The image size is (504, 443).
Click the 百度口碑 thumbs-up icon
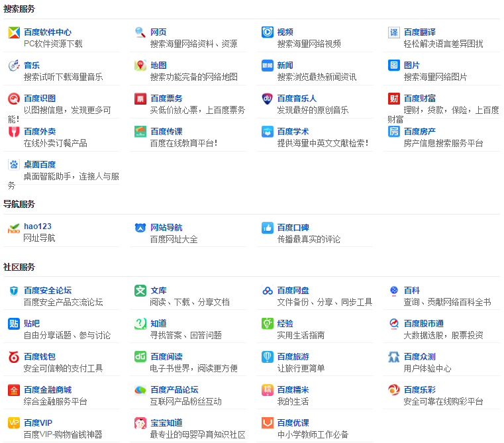point(267,228)
